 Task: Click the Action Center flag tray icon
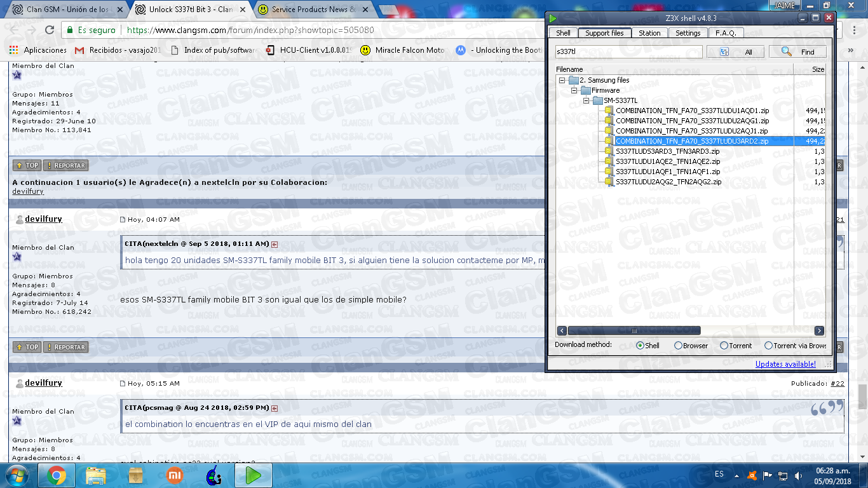768,475
